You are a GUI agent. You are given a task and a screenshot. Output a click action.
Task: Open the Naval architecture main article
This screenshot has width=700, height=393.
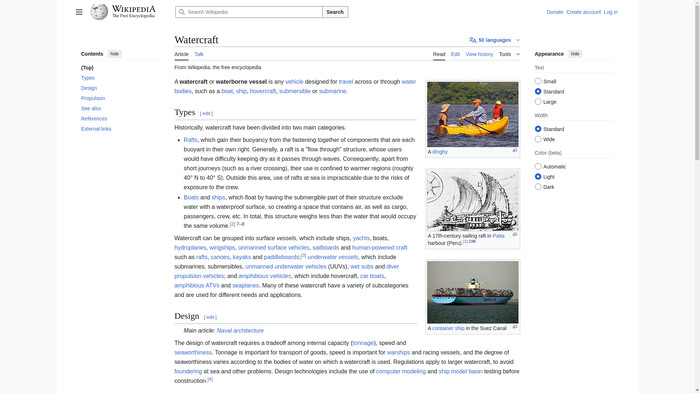click(240, 330)
